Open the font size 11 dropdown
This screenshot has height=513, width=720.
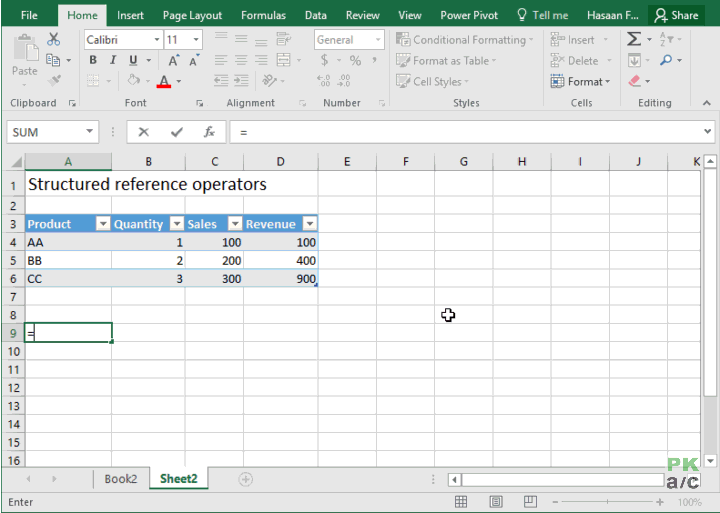[x=196, y=40]
